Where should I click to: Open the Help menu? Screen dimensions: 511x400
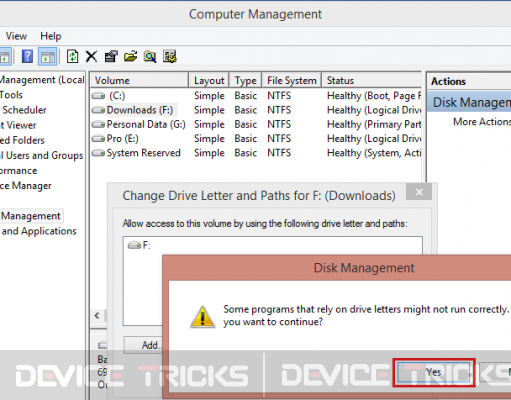tap(51, 36)
